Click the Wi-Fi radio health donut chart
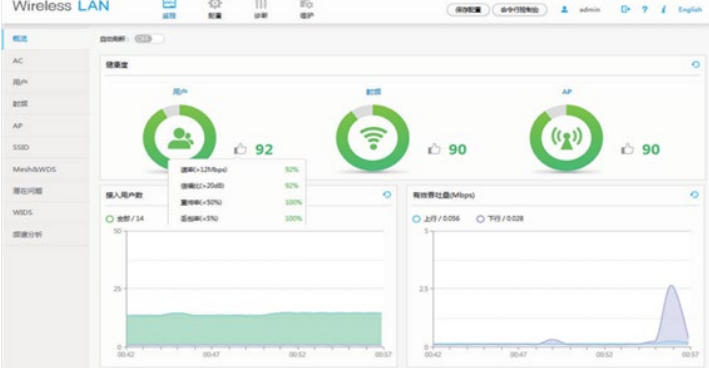The width and height of the screenshot is (709, 368). (x=373, y=138)
